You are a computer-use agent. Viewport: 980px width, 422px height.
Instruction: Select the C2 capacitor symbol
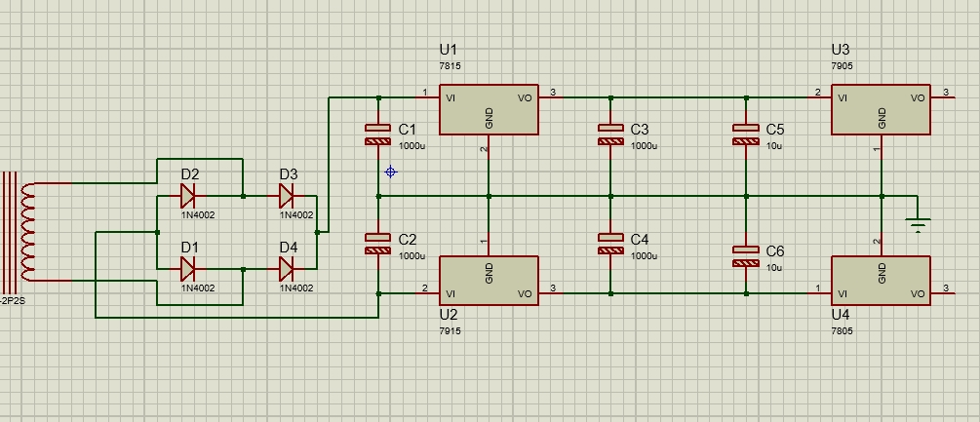(x=378, y=244)
